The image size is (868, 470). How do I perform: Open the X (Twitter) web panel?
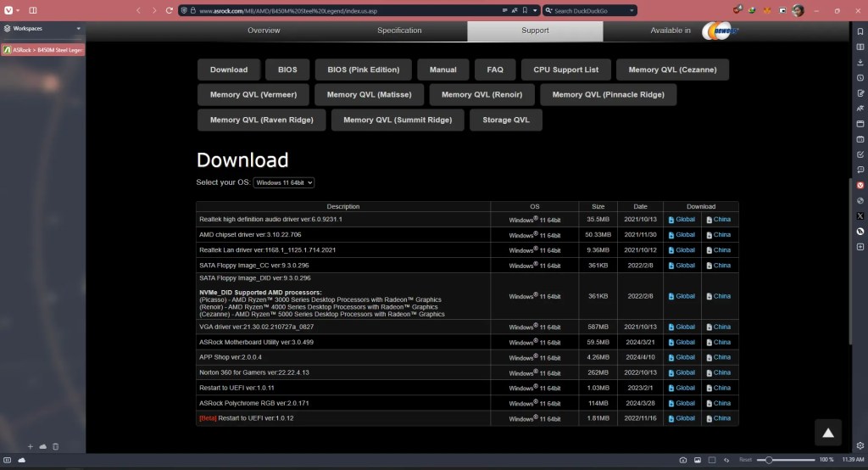(x=860, y=216)
